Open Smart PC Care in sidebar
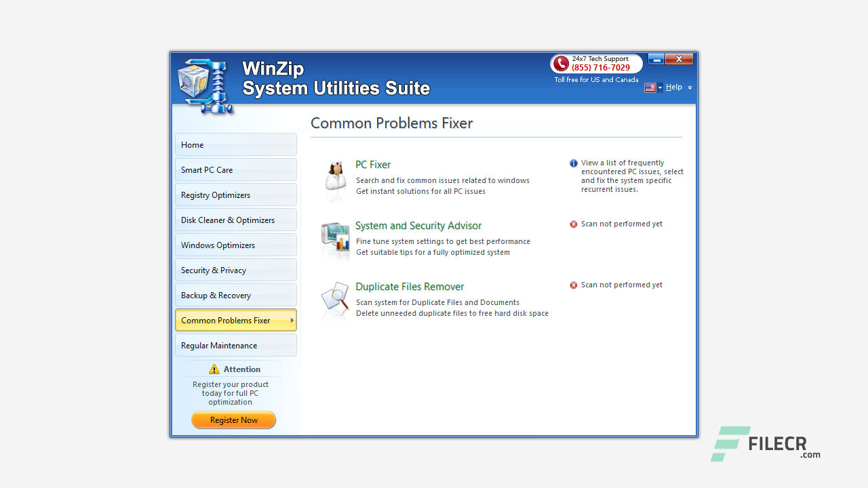868x488 pixels. click(236, 170)
